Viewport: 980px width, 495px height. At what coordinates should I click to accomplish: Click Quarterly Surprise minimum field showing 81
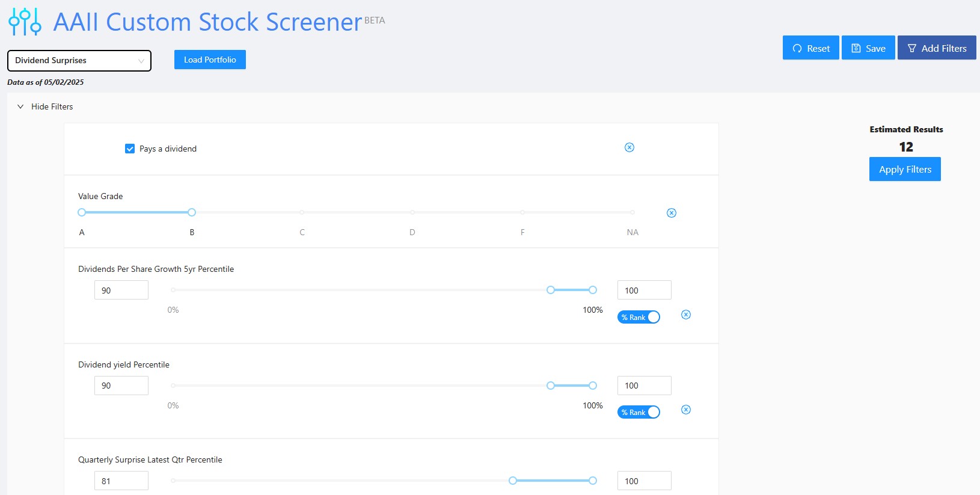(121, 481)
